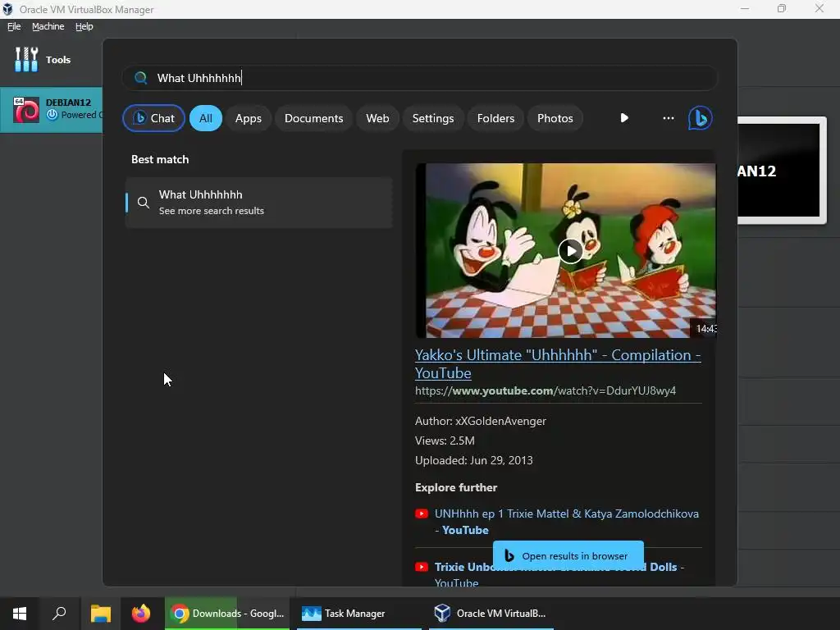Show more filters with the right arrow
The image size is (840, 630).
click(x=624, y=118)
